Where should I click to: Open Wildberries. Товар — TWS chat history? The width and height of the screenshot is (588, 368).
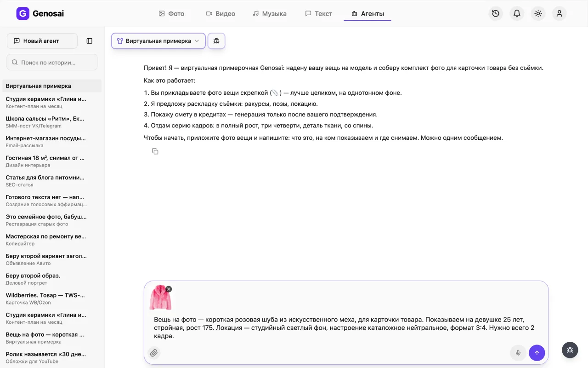46,299
